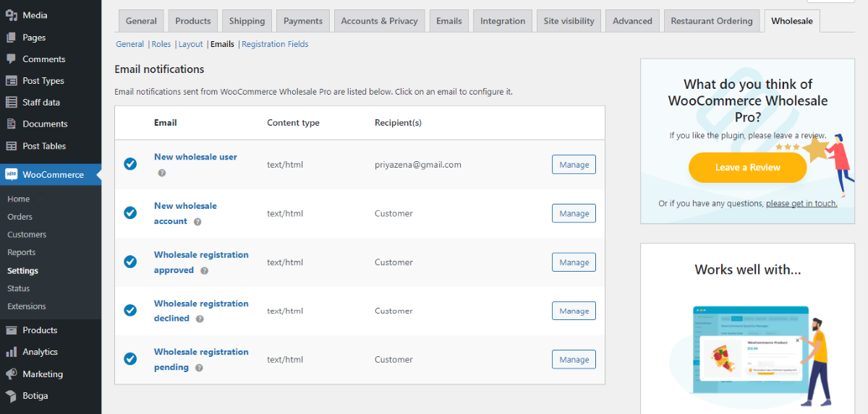Open the top Emails settings tab
The height and width of the screenshot is (414, 868).
tap(449, 21)
